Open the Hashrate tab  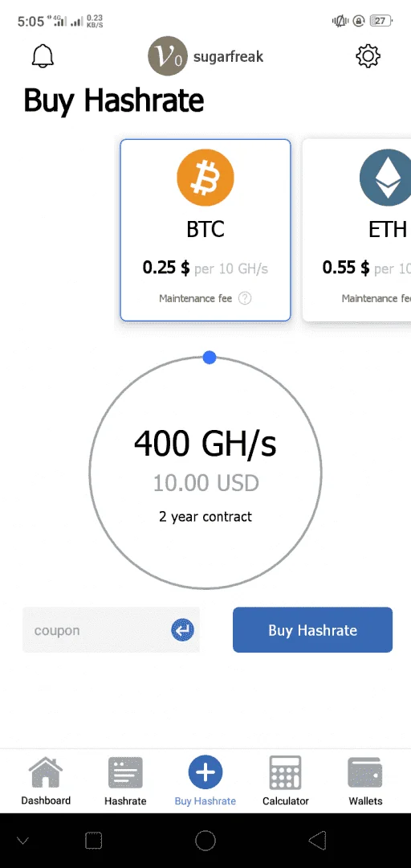(x=125, y=780)
